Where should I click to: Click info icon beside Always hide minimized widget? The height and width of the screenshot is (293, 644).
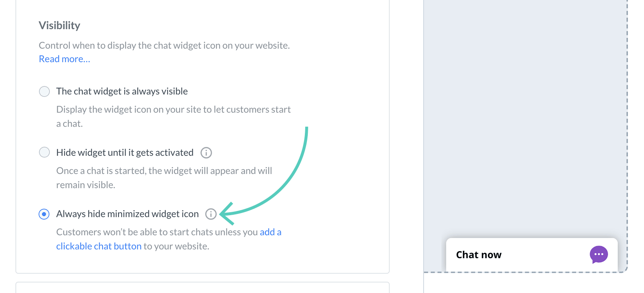click(211, 214)
